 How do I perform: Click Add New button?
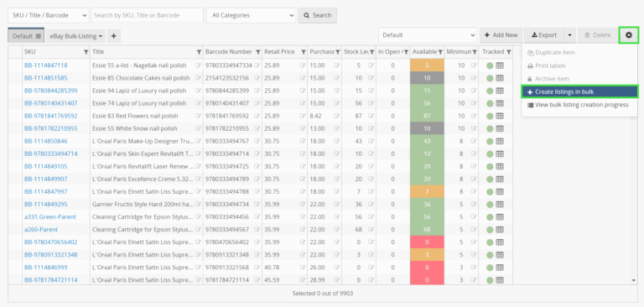click(501, 35)
